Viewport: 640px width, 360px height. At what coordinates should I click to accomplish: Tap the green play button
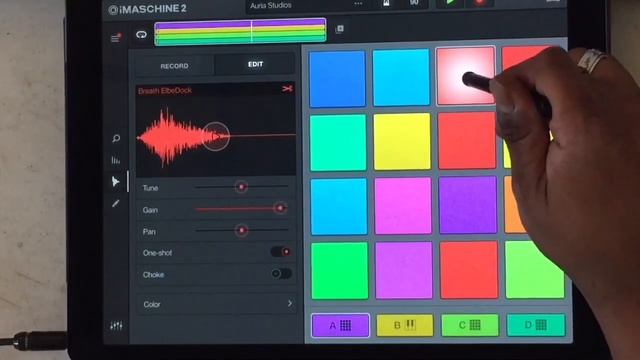coord(450,2)
